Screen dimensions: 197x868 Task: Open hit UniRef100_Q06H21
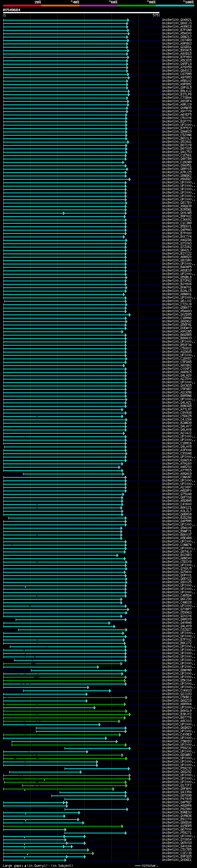pyautogui.click(x=177, y=20)
